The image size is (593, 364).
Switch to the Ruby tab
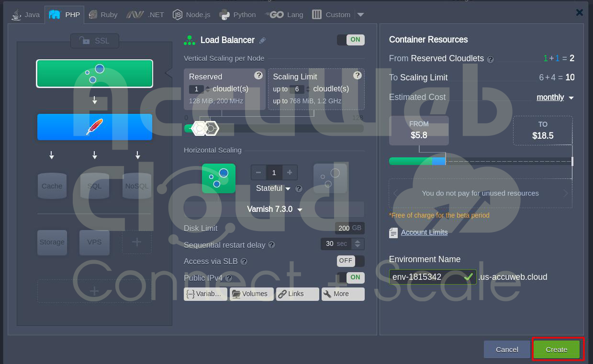pos(103,15)
